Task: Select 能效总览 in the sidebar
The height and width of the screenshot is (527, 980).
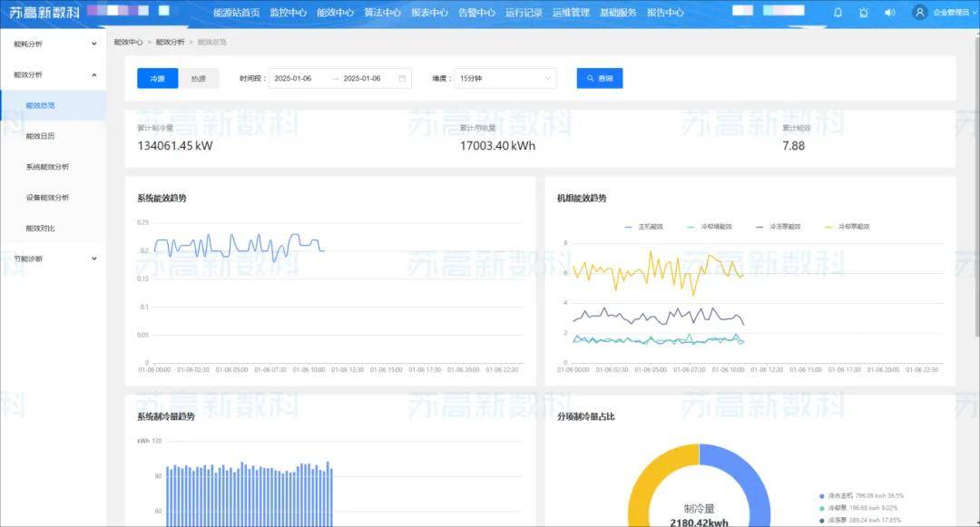Action: [x=54, y=105]
